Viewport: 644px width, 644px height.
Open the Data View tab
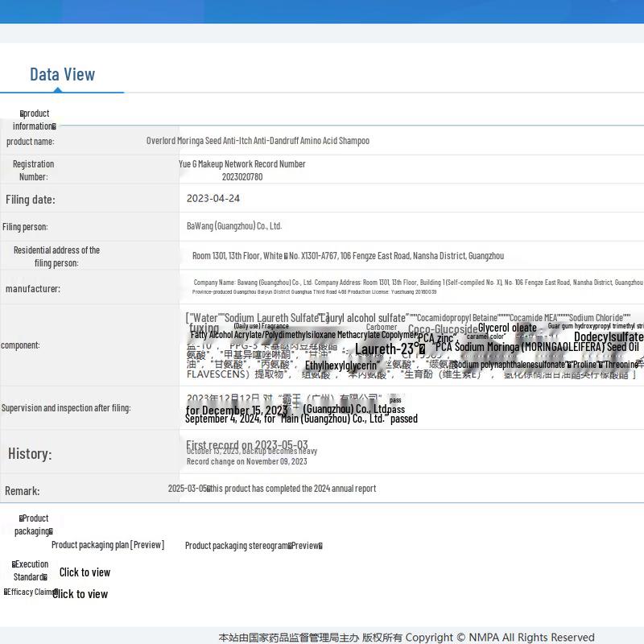tap(62, 75)
